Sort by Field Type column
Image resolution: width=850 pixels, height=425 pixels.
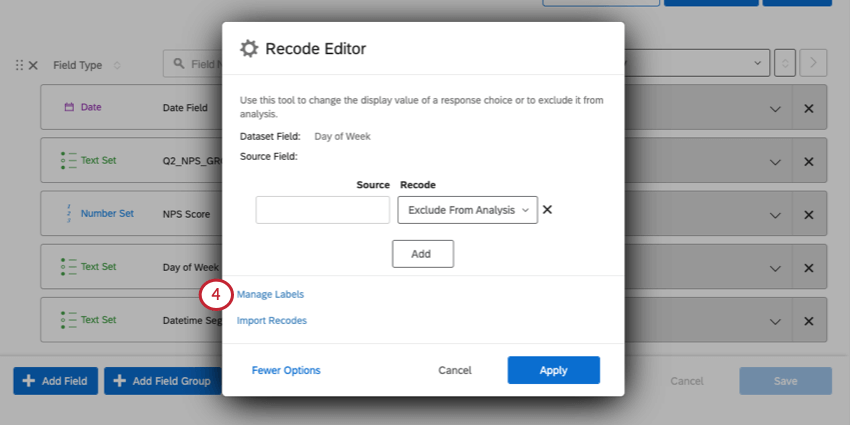tap(117, 65)
